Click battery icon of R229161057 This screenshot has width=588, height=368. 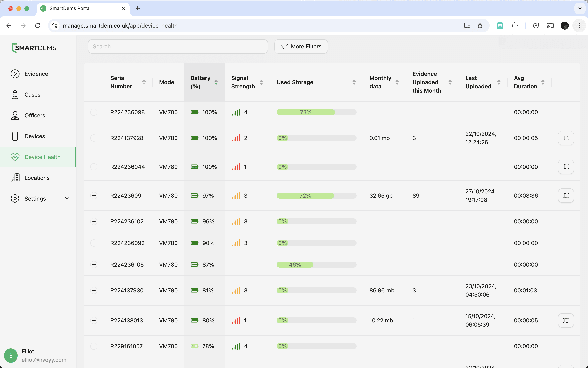(194, 346)
